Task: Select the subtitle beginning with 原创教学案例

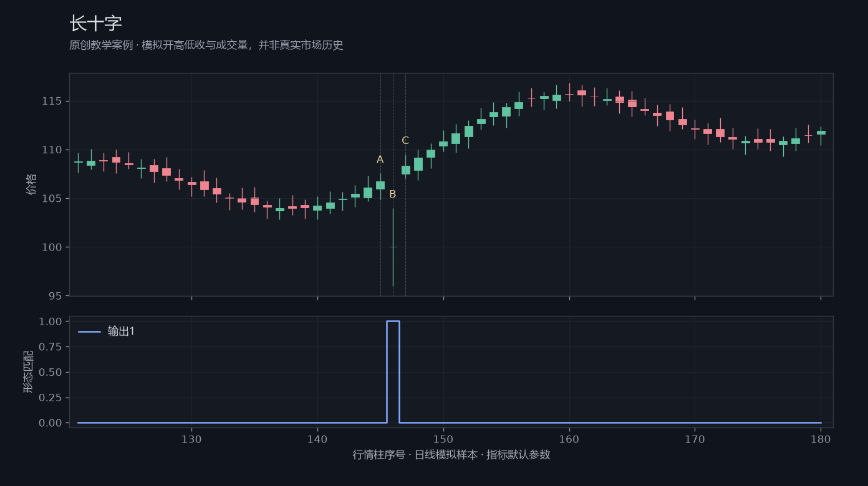Action: pyautogui.click(x=206, y=45)
